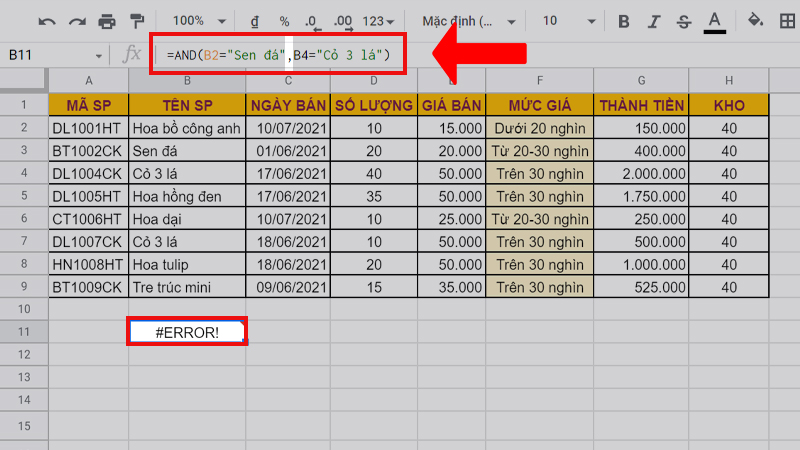
Task: Click inside the formula bar text
Action: point(278,55)
